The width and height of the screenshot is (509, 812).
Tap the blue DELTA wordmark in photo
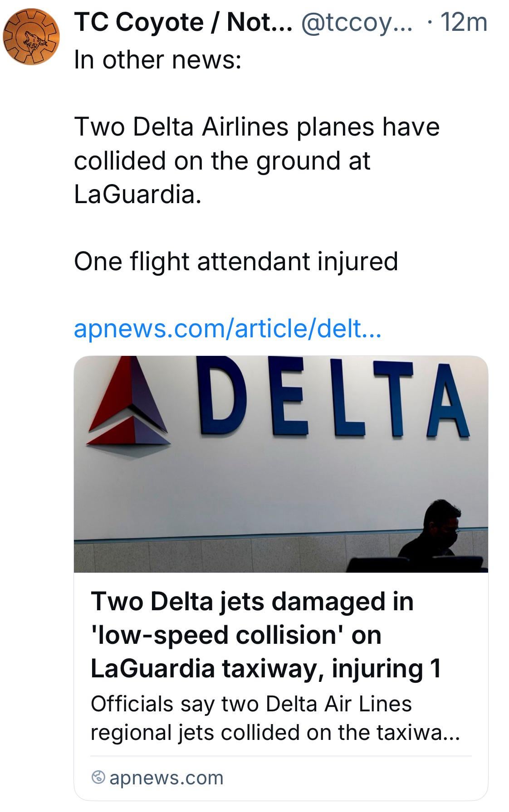(333, 398)
